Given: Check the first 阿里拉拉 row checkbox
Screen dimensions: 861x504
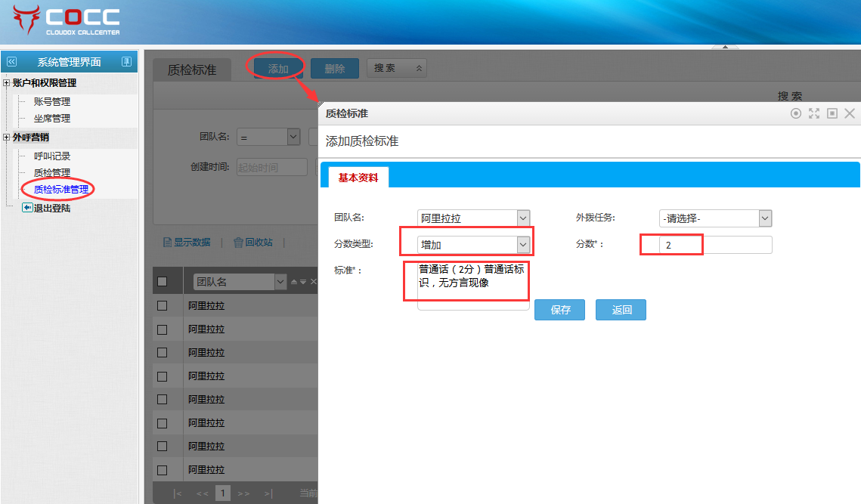Looking at the screenshot, I should coord(162,306).
